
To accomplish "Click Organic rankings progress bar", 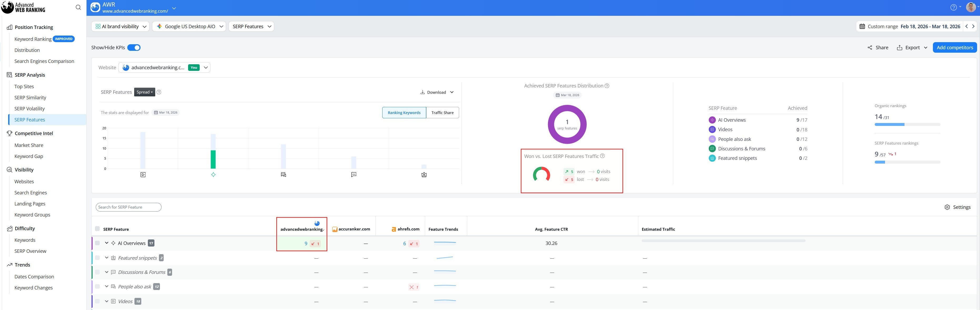I will pyautogui.click(x=907, y=125).
